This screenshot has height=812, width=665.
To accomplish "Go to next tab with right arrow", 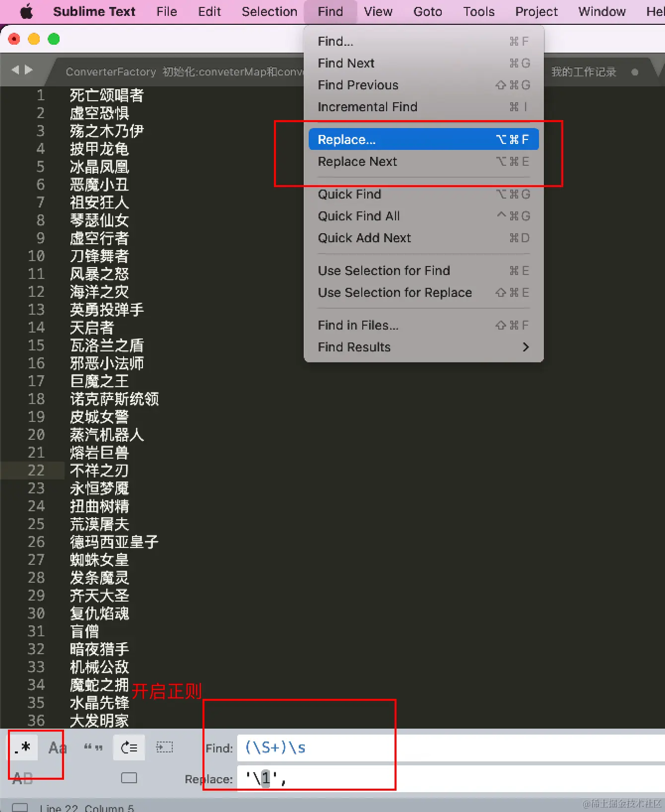I will 29,70.
